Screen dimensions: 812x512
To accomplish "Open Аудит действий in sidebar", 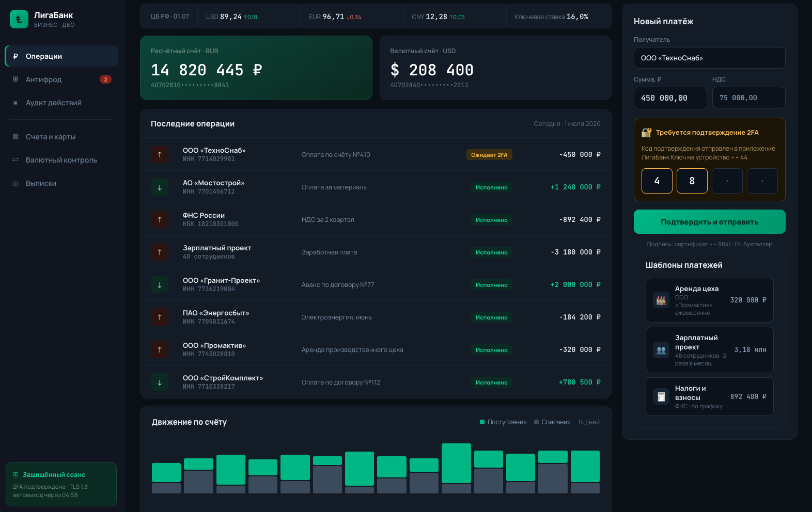I will (61, 103).
